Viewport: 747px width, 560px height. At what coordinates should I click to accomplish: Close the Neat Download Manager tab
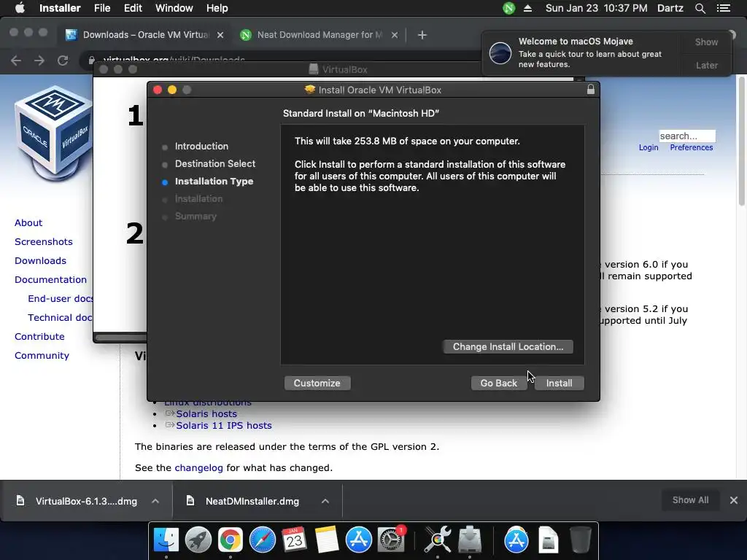click(x=395, y=35)
